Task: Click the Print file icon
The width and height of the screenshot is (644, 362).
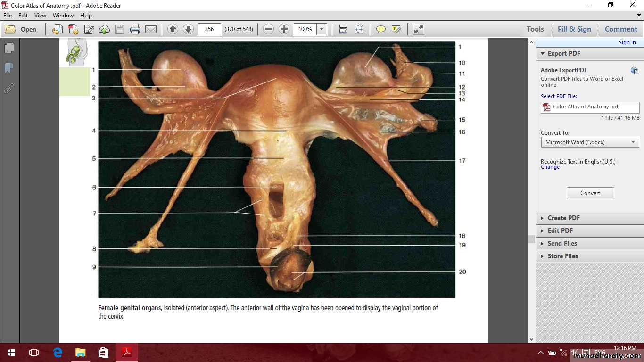Action: [x=135, y=29]
